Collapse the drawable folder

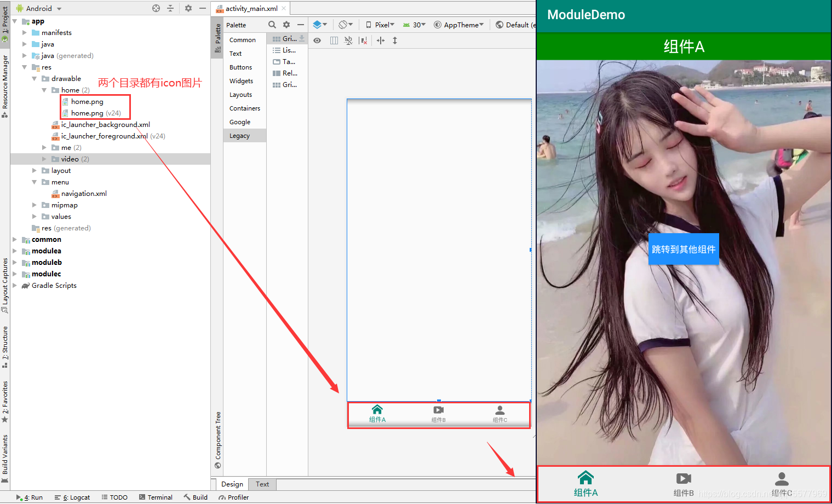[34, 78]
